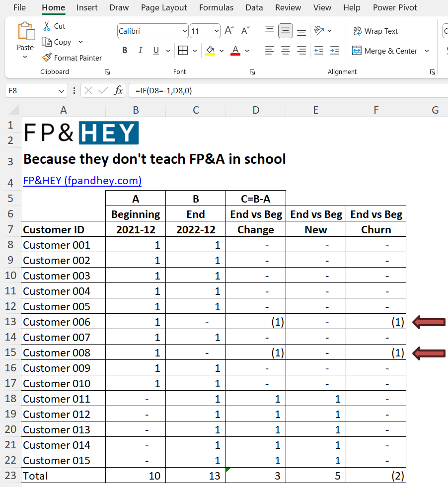
Task: Expand the Merge & Center options arrow
Action: (427, 51)
